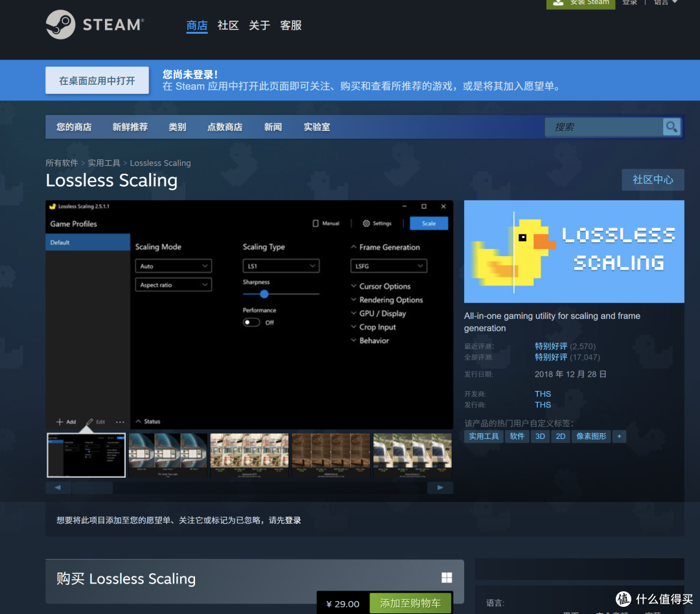The width and height of the screenshot is (700, 614).
Task: Open the THS developer link
Action: point(542,394)
